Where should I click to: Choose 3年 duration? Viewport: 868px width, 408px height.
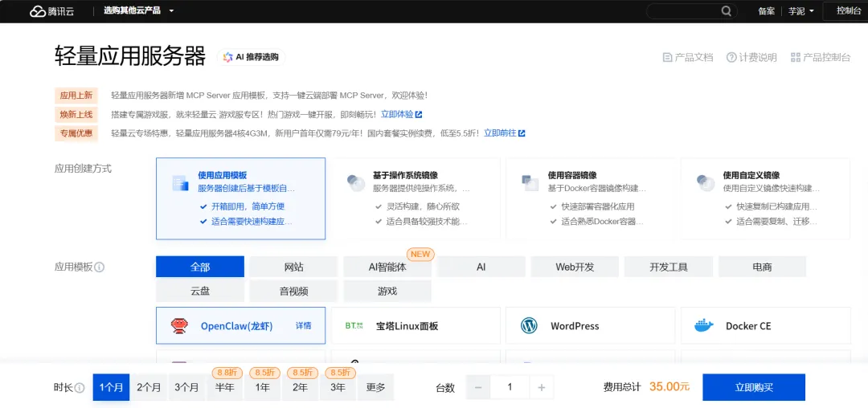click(338, 387)
